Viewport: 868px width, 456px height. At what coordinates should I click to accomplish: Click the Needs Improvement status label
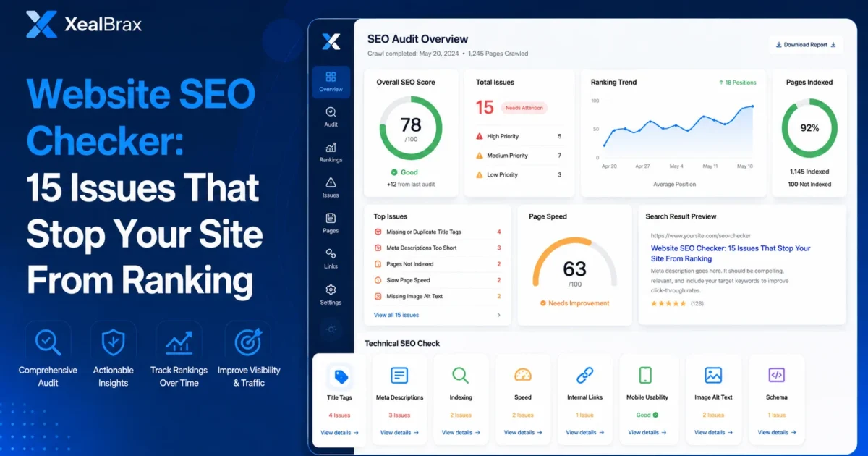[575, 303]
